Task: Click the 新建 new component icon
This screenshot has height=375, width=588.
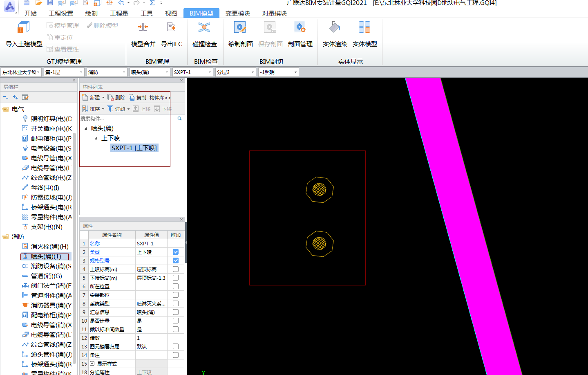Action: [x=85, y=97]
